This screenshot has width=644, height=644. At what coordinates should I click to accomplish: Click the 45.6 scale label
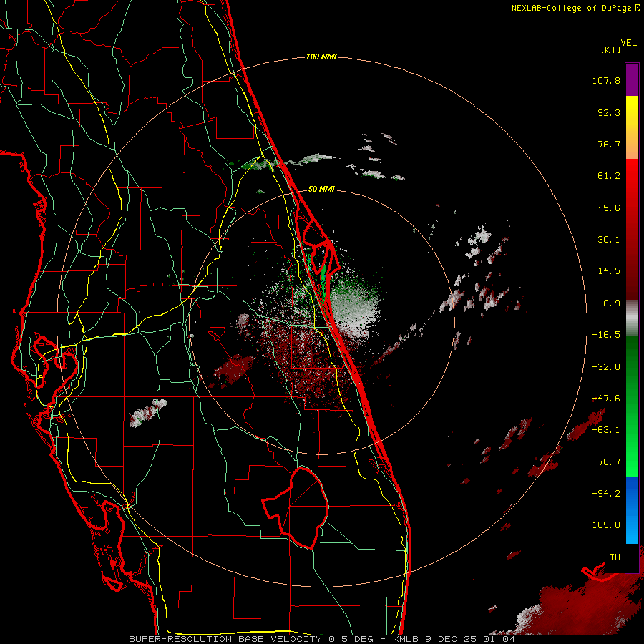point(609,208)
